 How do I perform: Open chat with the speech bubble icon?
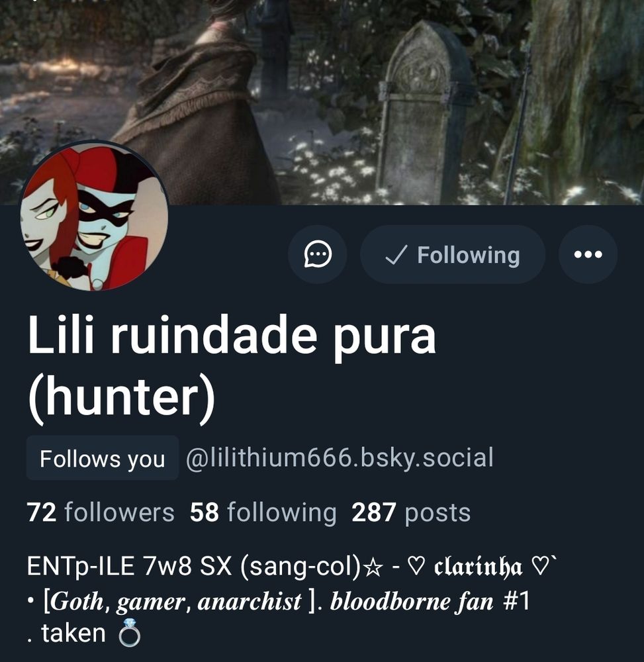317,254
